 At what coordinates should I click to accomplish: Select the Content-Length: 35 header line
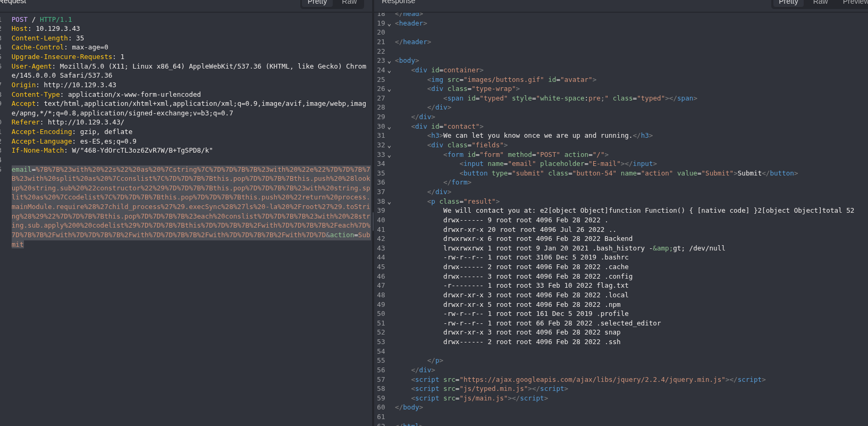[48, 38]
